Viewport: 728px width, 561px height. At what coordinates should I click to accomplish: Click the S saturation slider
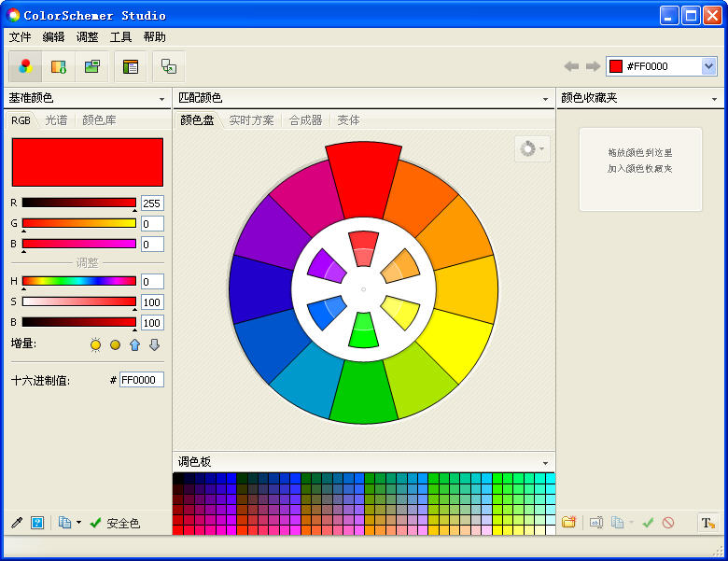click(79, 302)
